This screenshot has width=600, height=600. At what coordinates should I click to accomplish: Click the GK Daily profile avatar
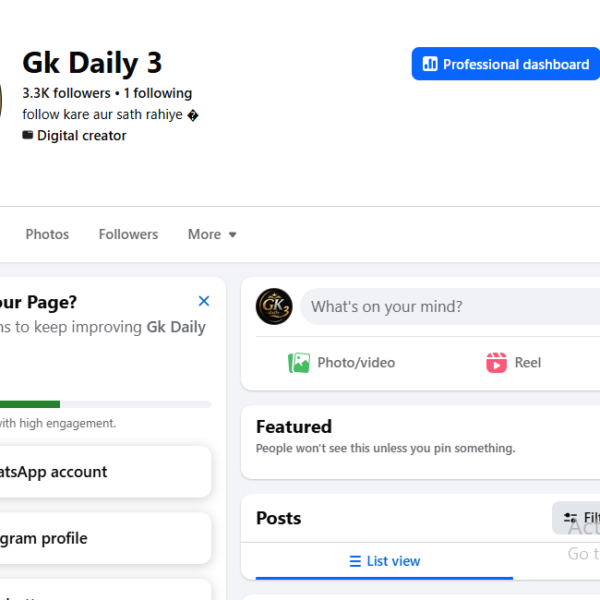pyautogui.click(x=274, y=307)
